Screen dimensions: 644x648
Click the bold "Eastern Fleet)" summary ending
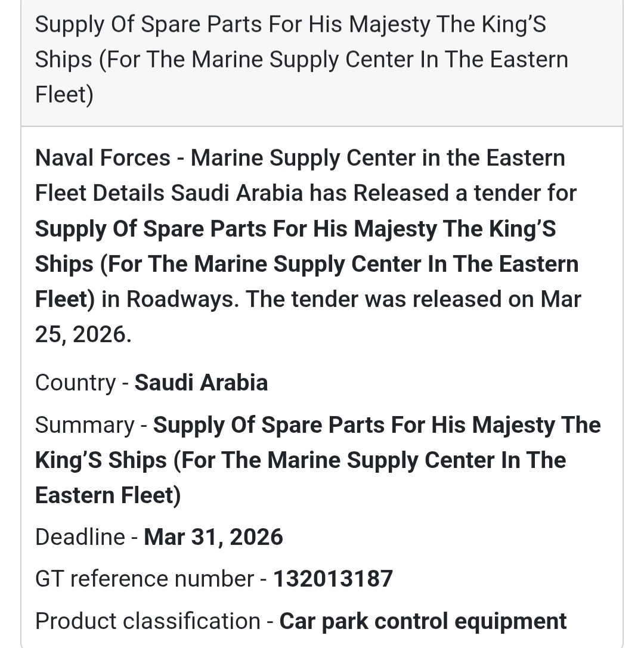point(108,496)
